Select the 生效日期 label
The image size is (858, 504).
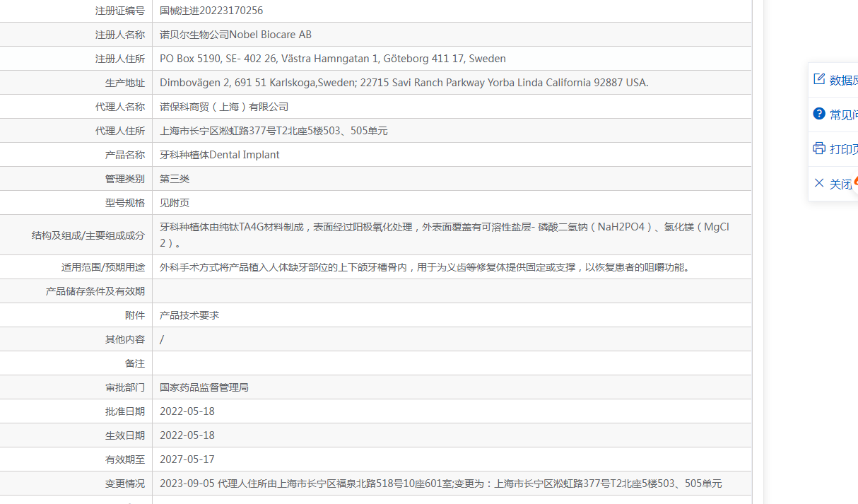click(x=125, y=435)
